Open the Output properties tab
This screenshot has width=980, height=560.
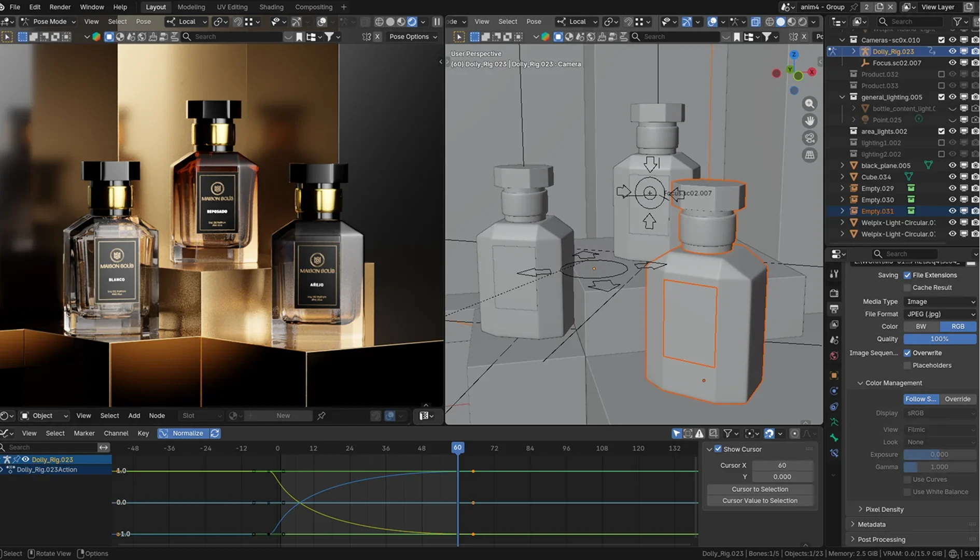coord(834,309)
